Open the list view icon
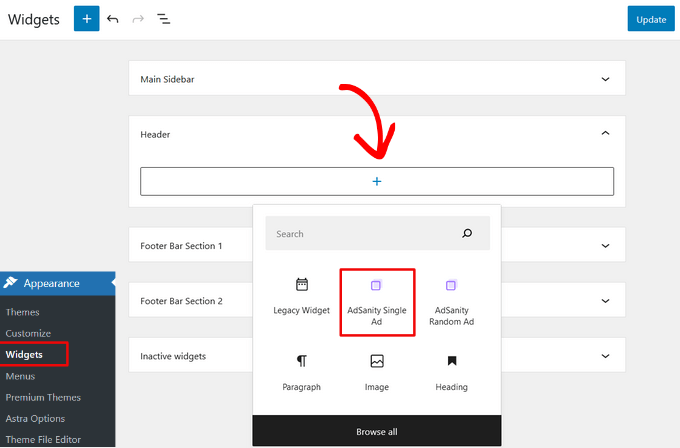The width and height of the screenshot is (680, 448). point(164,19)
